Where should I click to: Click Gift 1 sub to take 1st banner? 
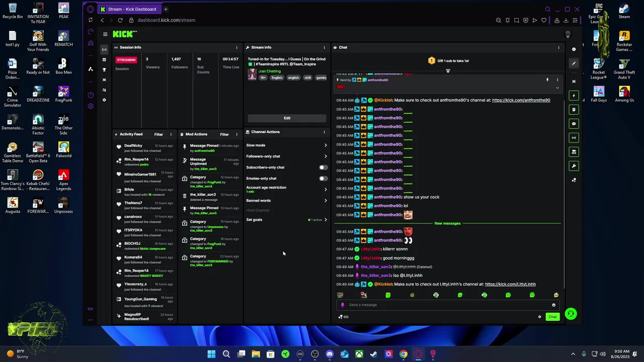(x=448, y=61)
